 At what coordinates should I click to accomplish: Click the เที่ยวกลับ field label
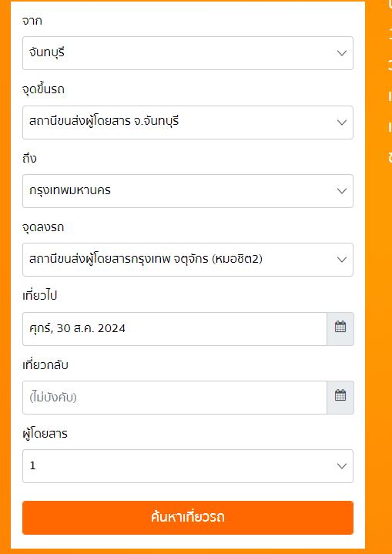[45, 364]
